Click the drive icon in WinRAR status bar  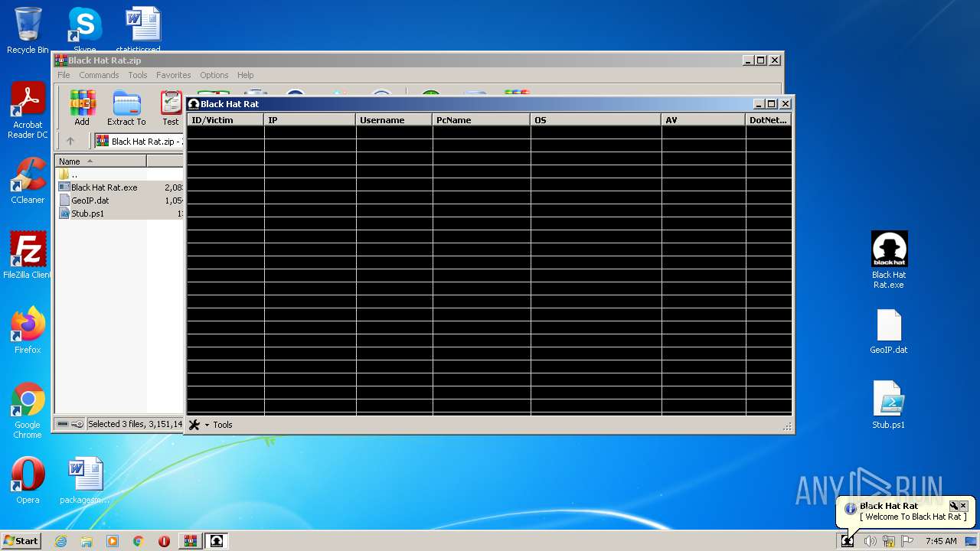[63, 424]
